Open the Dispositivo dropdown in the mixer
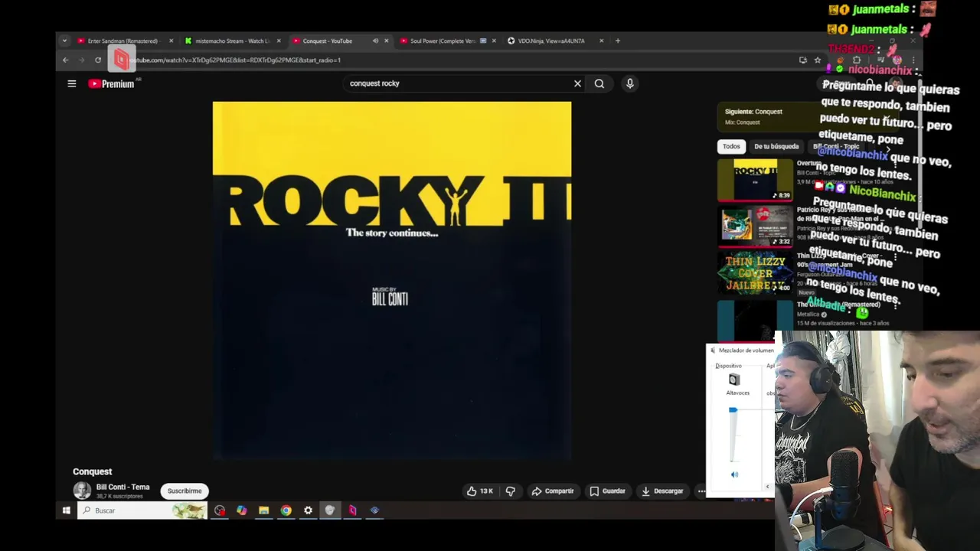980x551 pixels. 729,366
